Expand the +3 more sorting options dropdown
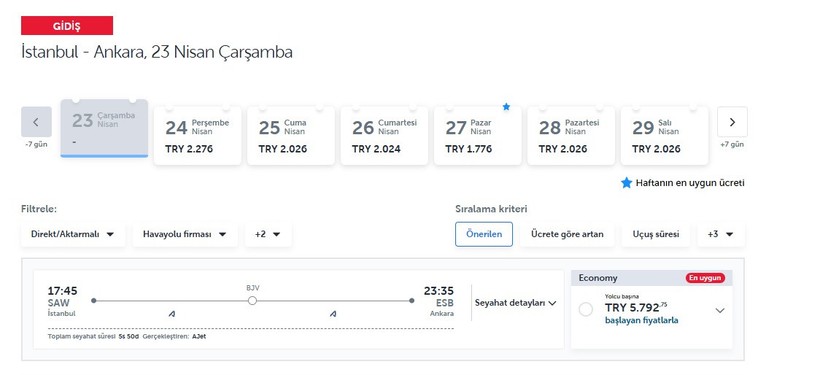The width and height of the screenshot is (820, 375). coord(721,234)
